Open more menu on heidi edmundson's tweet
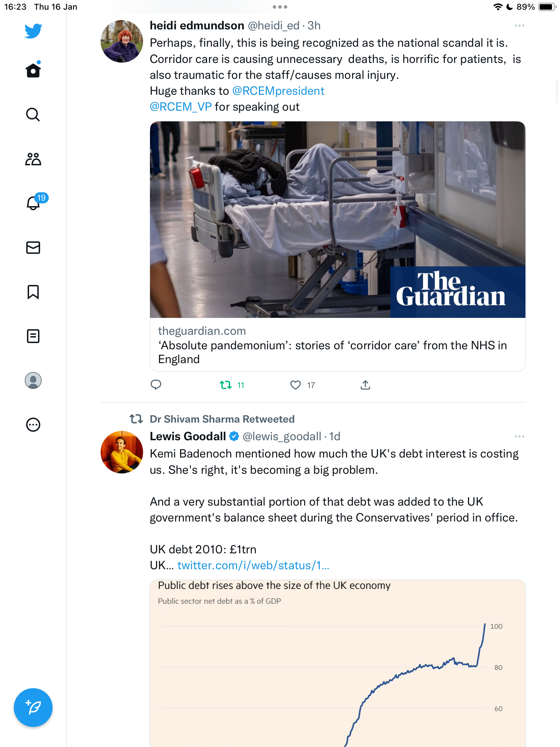 [519, 26]
